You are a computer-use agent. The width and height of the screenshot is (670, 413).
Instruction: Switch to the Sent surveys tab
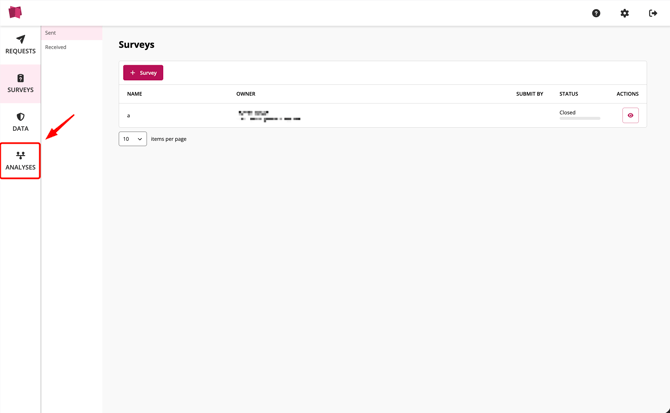click(51, 33)
